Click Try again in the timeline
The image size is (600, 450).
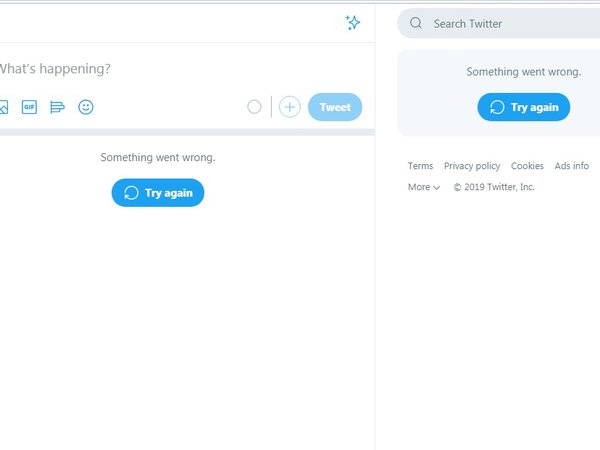pyautogui.click(x=158, y=193)
